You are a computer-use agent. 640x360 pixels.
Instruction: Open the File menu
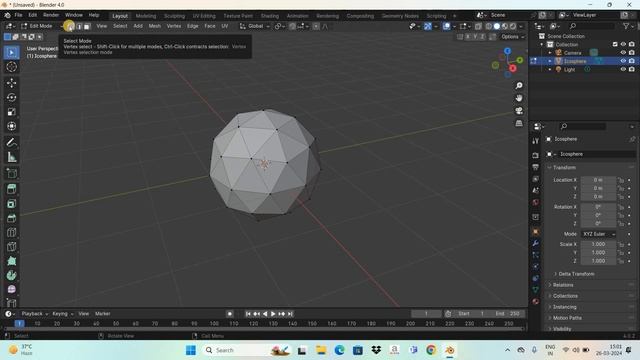coord(18,15)
